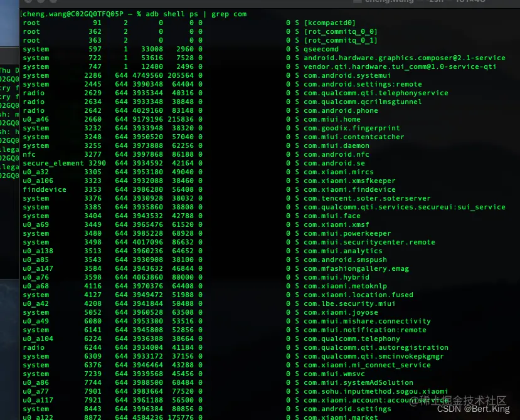Click PID value 2286

[x=93, y=76]
